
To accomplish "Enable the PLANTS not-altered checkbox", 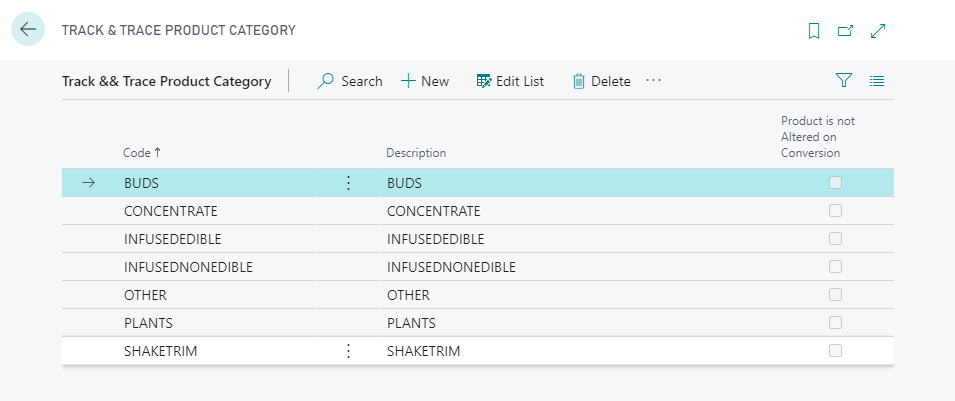I will coord(835,323).
